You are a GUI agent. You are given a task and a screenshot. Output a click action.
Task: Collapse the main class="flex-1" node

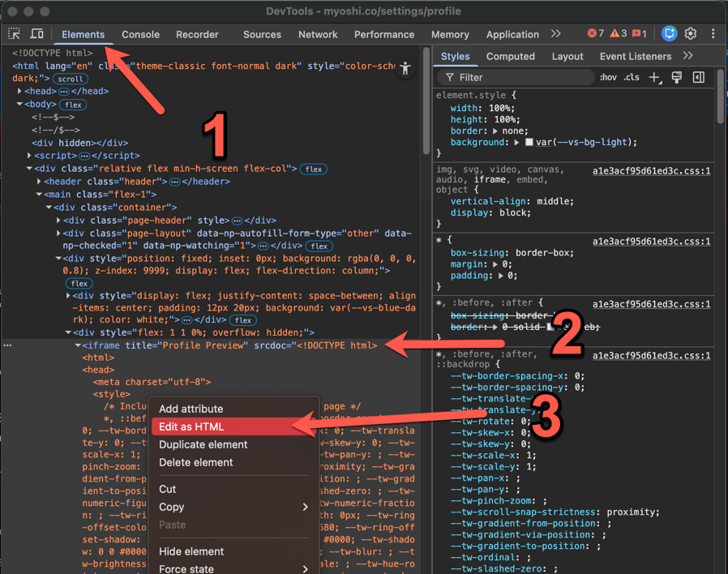[x=39, y=194]
